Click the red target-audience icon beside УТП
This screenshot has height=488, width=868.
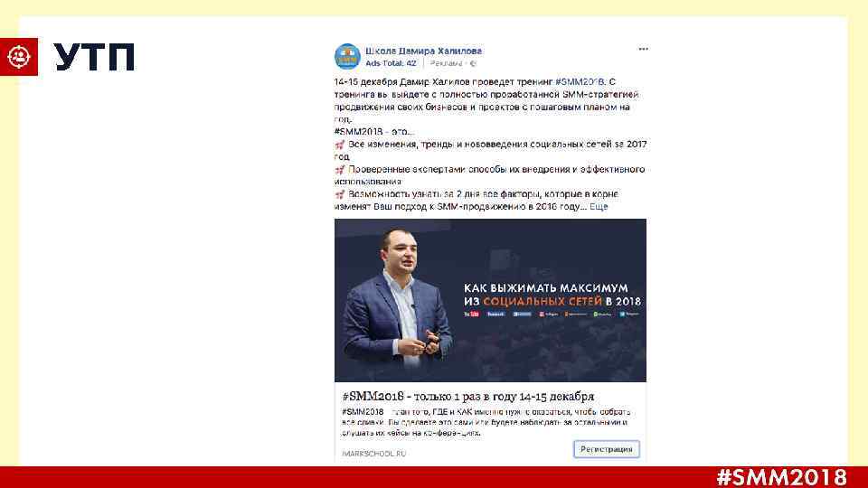tap(19, 57)
